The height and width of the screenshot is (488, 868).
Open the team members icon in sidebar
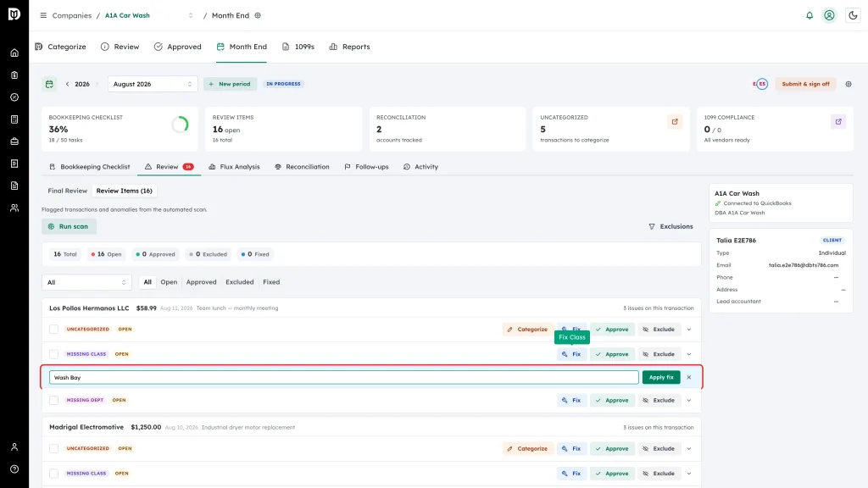click(14, 208)
